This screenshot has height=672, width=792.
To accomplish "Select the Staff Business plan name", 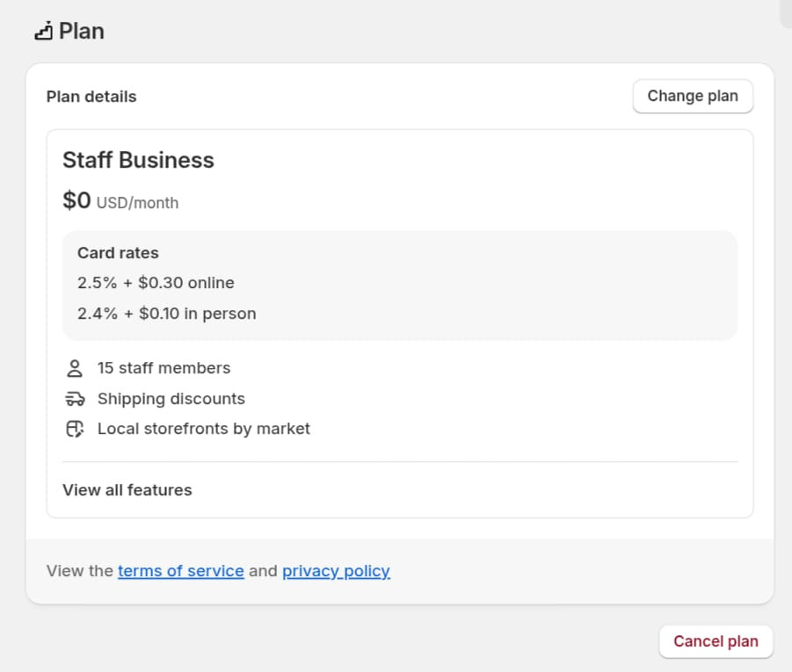I will coord(138,160).
